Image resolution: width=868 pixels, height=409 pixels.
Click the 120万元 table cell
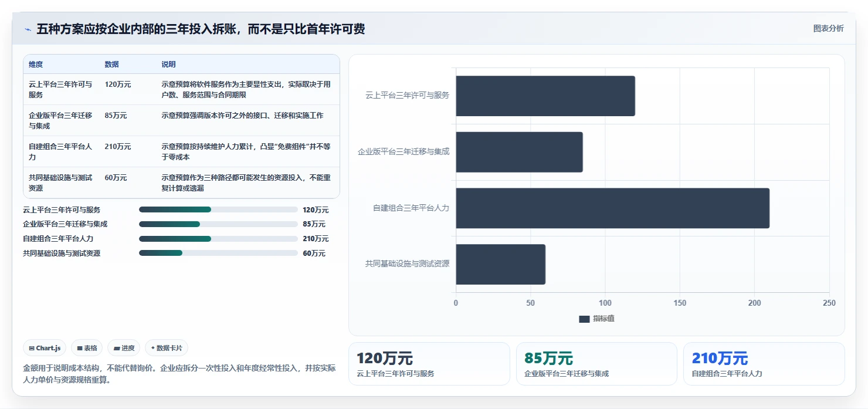[118, 84]
